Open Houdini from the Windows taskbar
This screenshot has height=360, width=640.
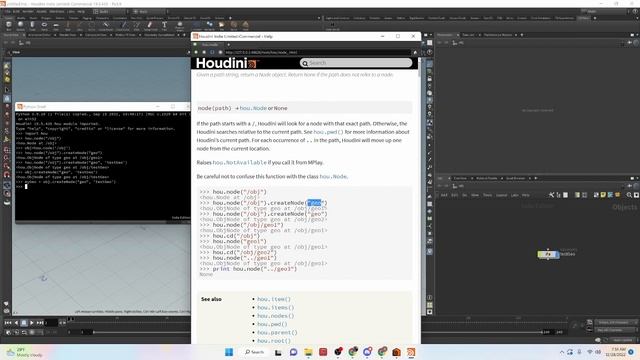coord(411,352)
